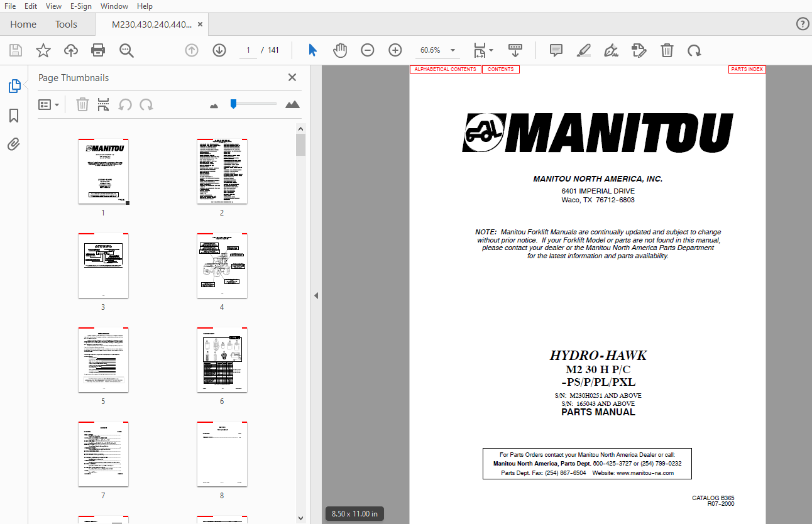This screenshot has height=524, width=812.
Task: Open the View menu
Action: coord(54,6)
